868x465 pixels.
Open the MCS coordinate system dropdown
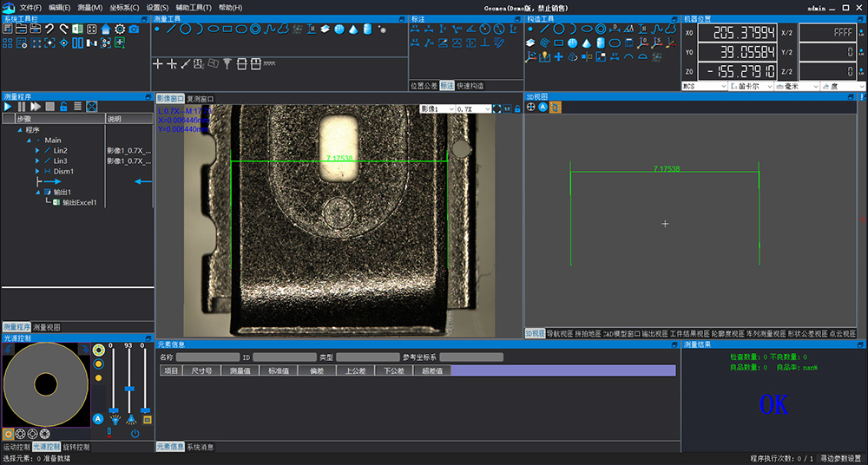click(x=705, y=87)
